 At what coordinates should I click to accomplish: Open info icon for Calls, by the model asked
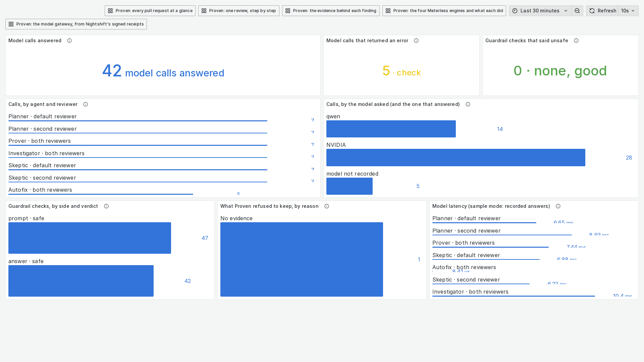[x=468, y=104]
